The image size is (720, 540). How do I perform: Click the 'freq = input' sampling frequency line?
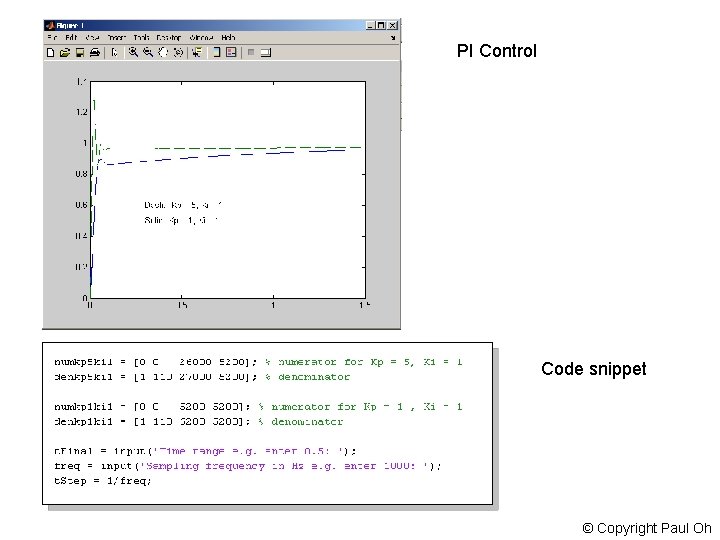[x=248, y=466]
